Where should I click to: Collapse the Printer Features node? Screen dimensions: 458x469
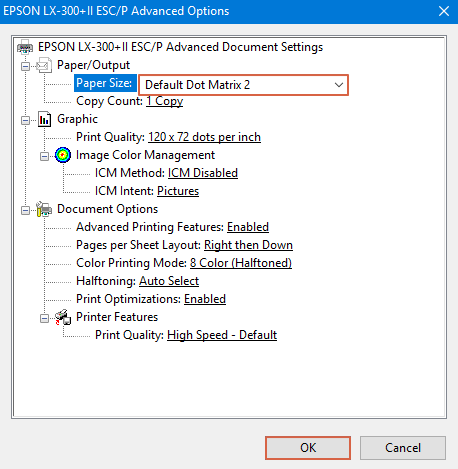(x=44, y=318)
